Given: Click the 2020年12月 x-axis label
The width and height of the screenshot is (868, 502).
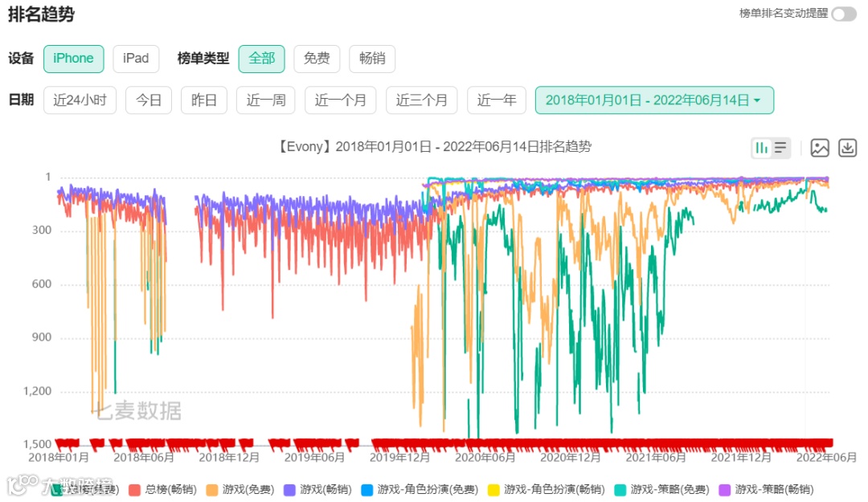Looking at the screenshot, I should point(570,458).
